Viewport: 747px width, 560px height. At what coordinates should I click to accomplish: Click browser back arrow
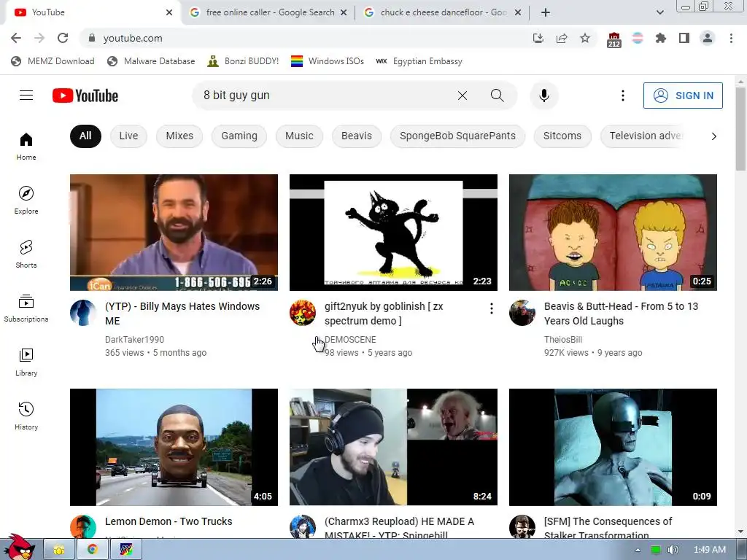coord(16,38)
